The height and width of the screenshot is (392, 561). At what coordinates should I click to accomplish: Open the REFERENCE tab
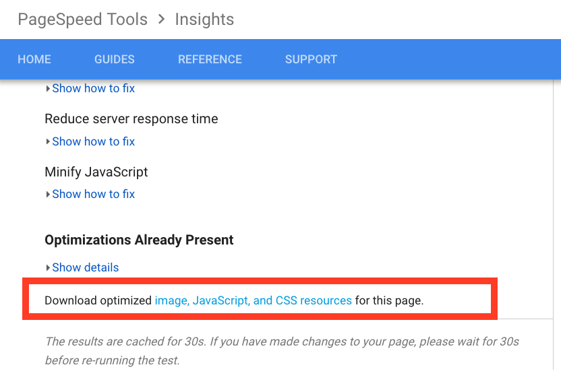210,59
